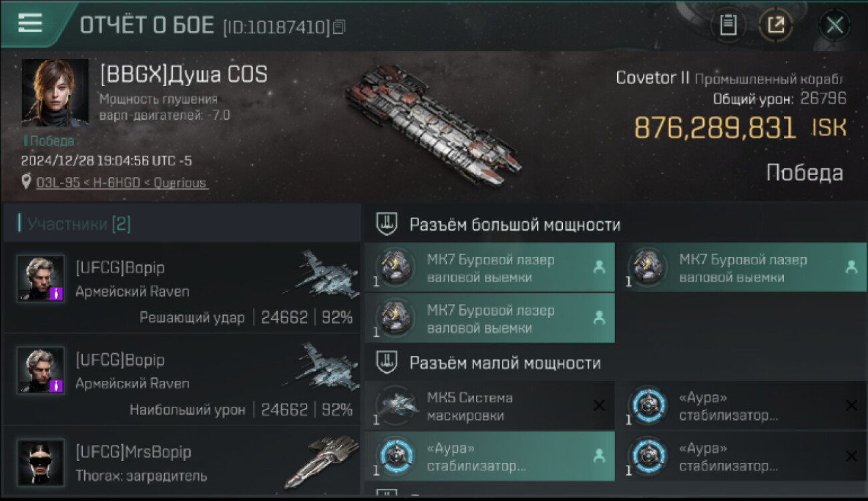Close the battle report window

pyautogui.click(x=835, y=25)
